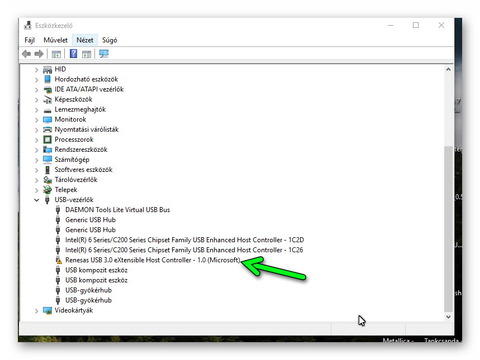Screen dimensions: 480x360
Task: Click the Processzorok chip icon
Action: 48,139
